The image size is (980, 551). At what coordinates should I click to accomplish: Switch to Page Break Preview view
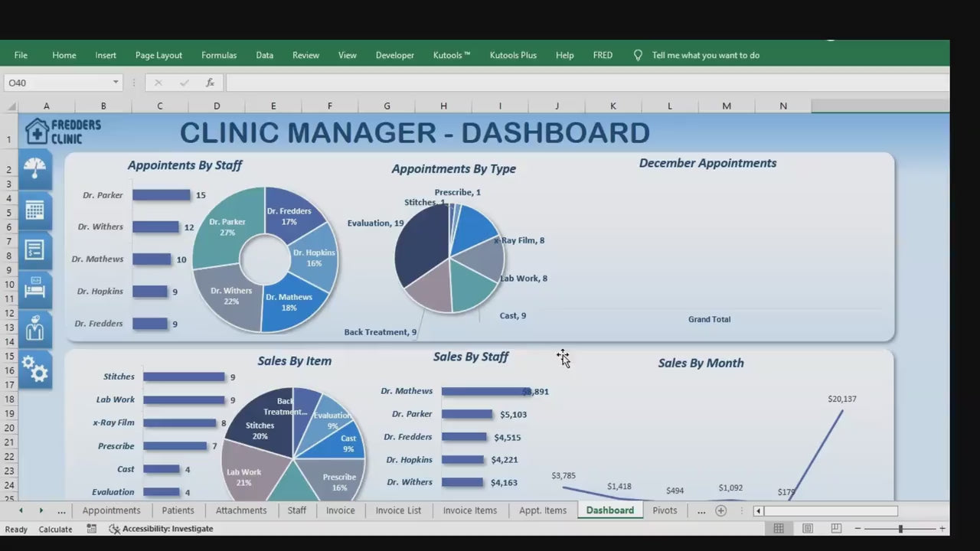tap(836, 529)
